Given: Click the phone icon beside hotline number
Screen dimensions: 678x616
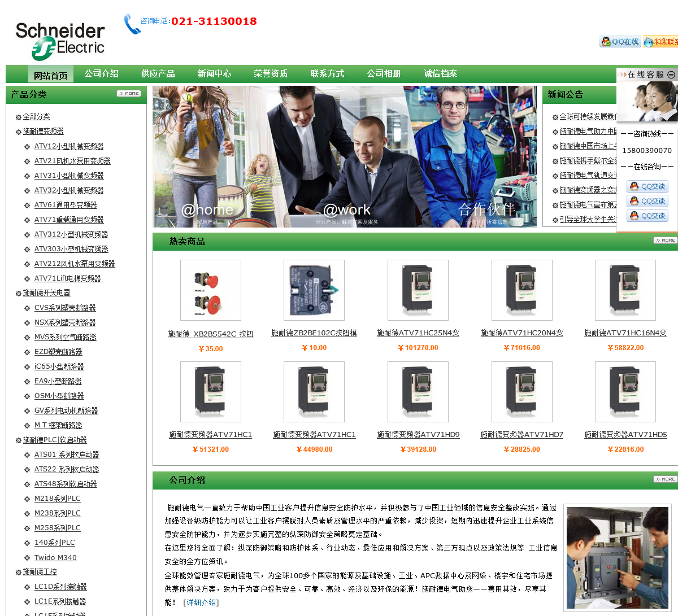Looking at the screenshot, I should coord(132,24).
